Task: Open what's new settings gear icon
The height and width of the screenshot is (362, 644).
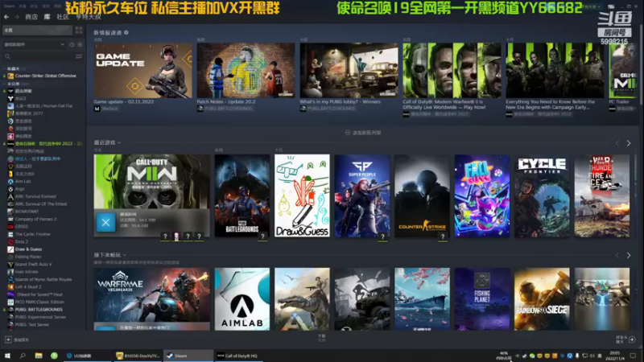Action: pos(126,32)
